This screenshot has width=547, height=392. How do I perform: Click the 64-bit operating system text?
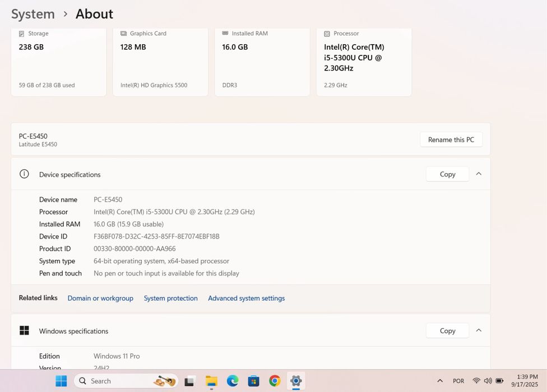click(161, 261)
